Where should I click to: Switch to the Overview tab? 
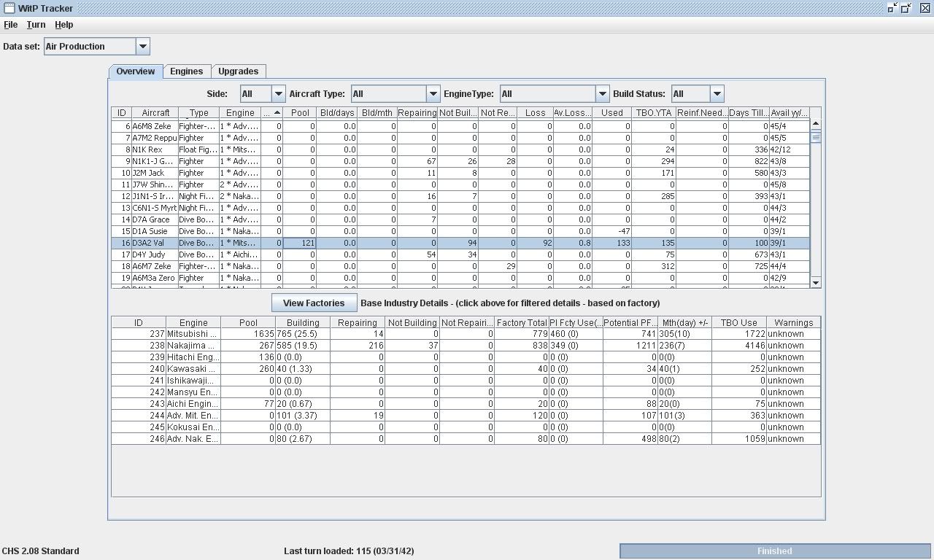[136, 71]
